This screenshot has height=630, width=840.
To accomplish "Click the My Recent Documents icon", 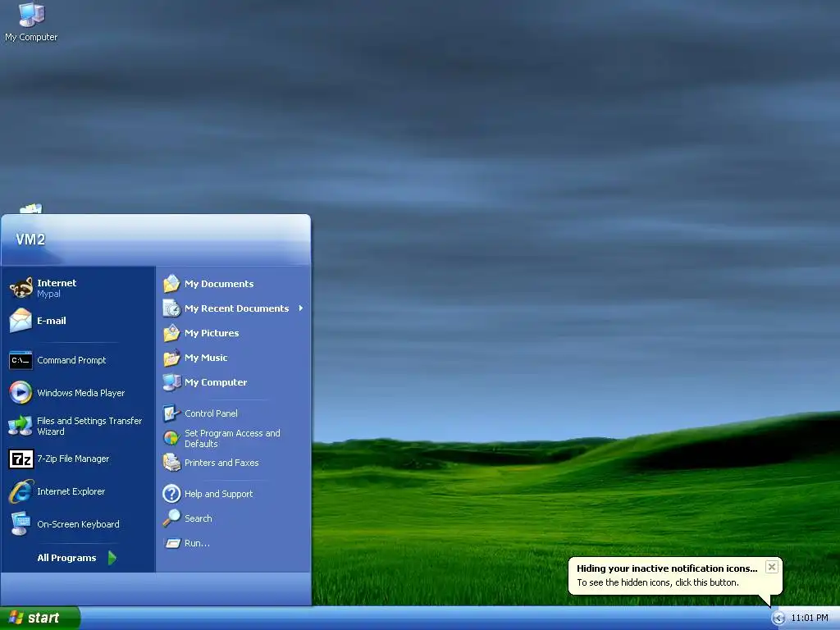I will pyautogui.click(x=171, y=308).
